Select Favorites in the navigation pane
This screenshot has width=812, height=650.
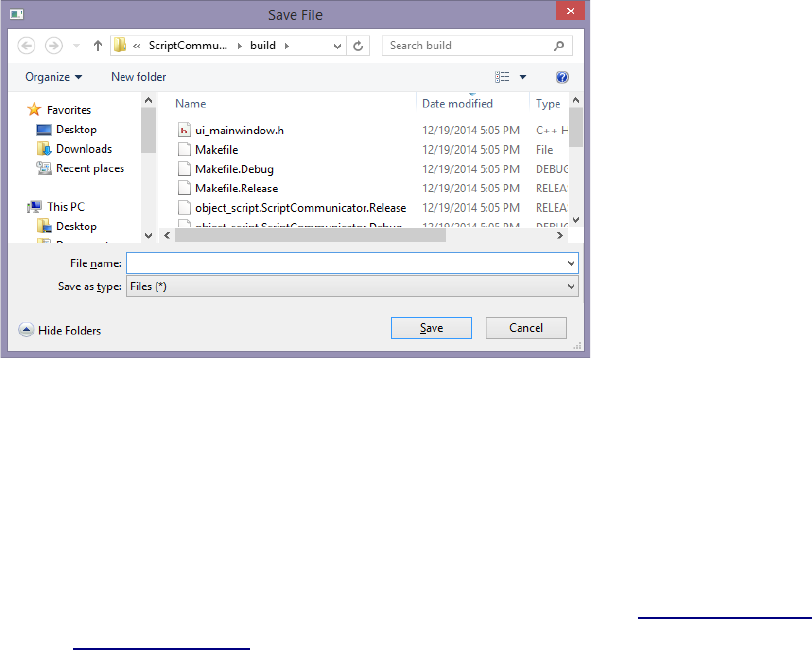click(69, 110)
